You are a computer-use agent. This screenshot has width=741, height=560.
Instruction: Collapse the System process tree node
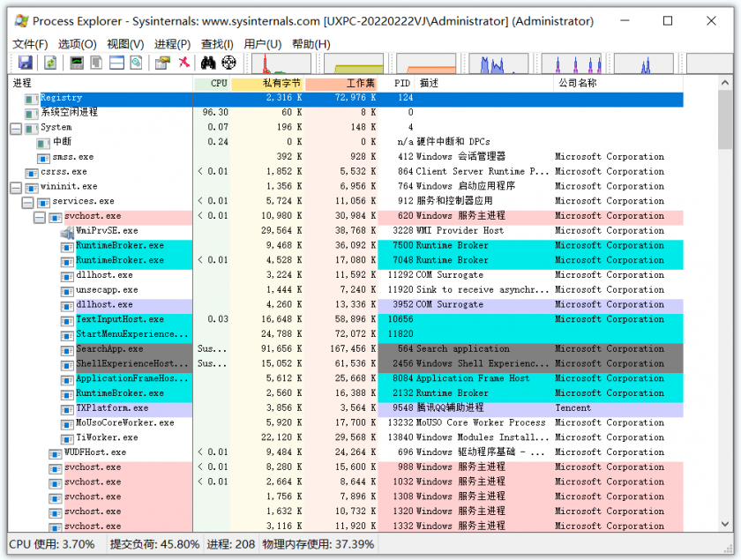point(16,128)
